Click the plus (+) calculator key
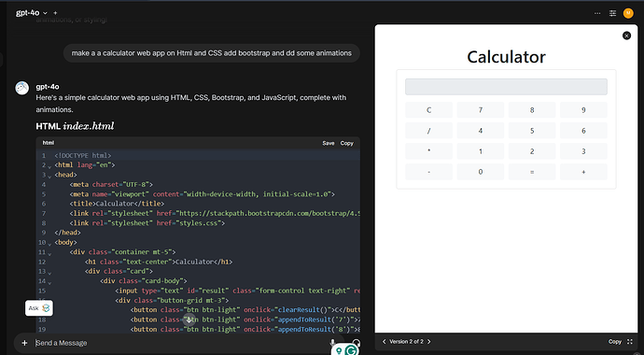The image size is (644, 355). pyautogui.click(x=583, y=172)
